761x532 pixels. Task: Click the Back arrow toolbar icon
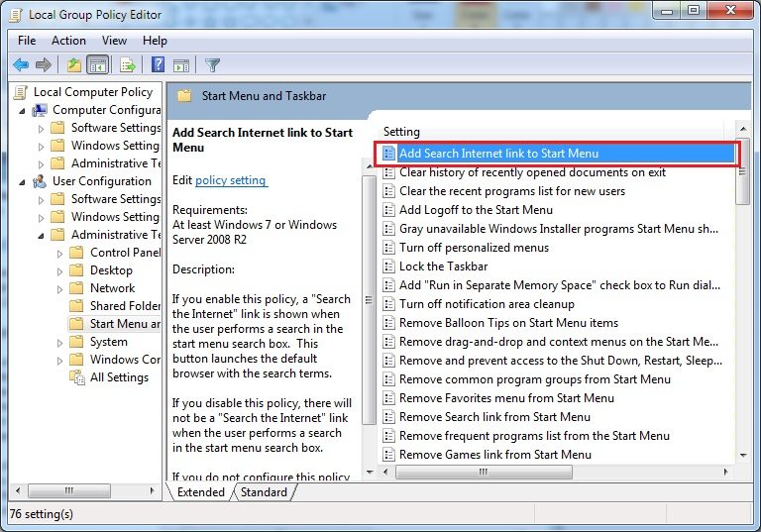pyautogui.click(x=21, y=64)
